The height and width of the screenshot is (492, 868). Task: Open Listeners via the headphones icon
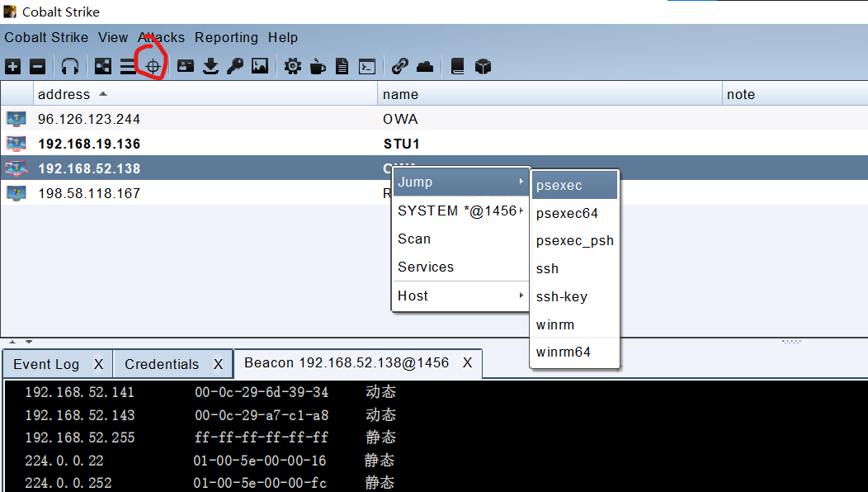[x=70, y=67]
